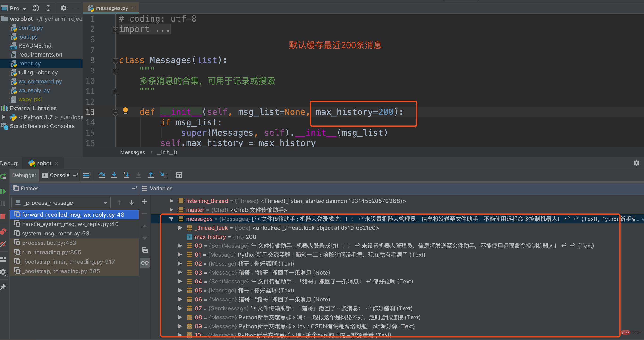
Task: Expand _thread_lock variable
Action: point(180,228)
